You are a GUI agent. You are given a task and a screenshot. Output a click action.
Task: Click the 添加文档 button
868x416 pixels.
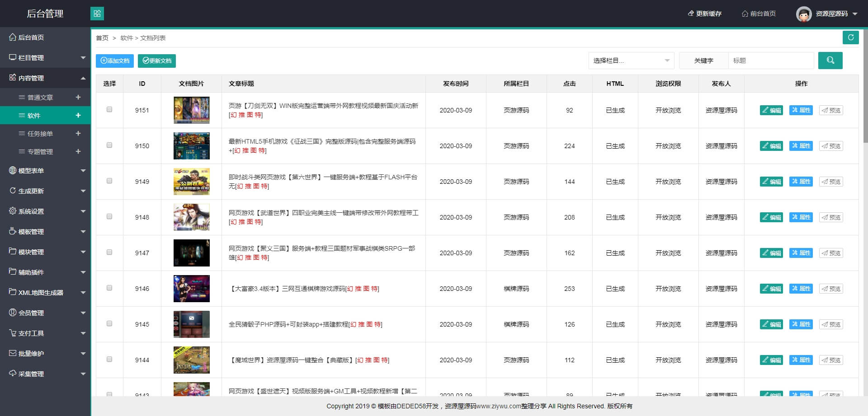[x=115, y=61]
